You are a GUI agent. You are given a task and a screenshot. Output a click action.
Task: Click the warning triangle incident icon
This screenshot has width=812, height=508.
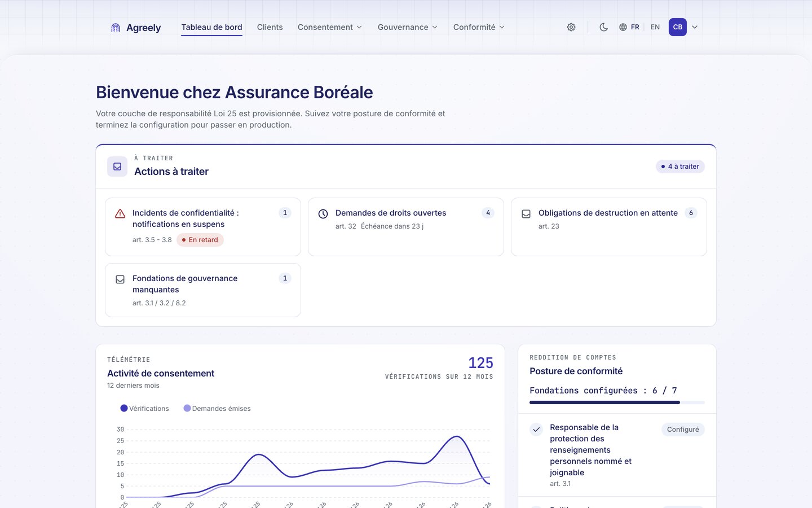click(x=120, y=214)
